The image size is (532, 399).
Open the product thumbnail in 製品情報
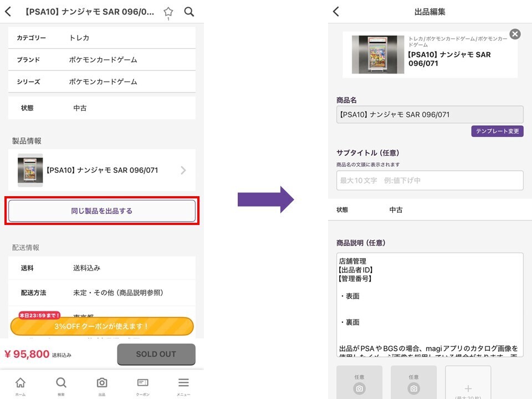coord(30,170)
